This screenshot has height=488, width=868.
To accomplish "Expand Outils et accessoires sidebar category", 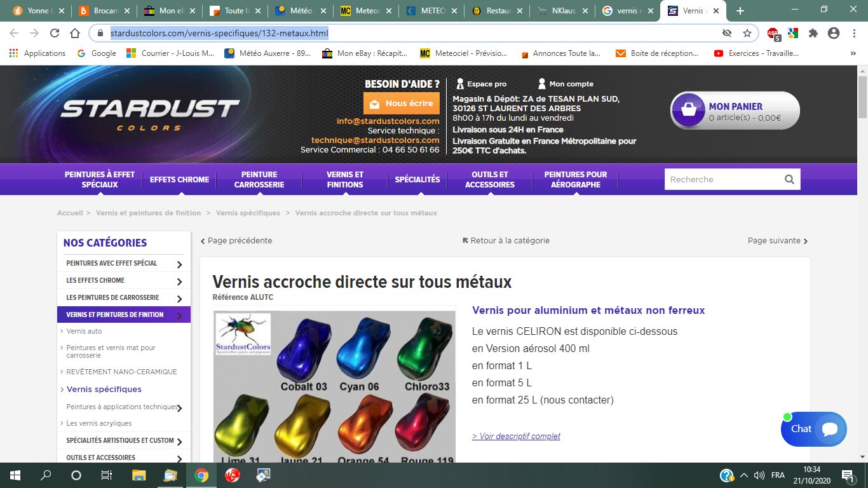I will click(x=179, y=459).
